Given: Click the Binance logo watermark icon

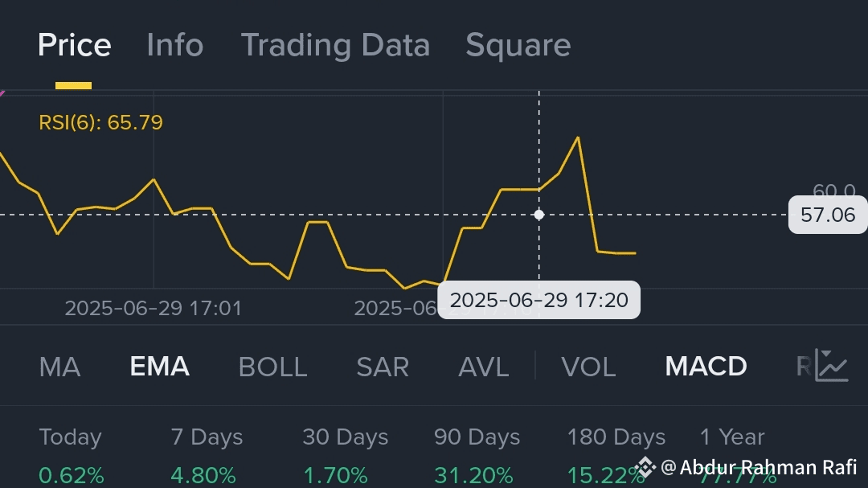Looking at the screenshot, I should point(645,467).
